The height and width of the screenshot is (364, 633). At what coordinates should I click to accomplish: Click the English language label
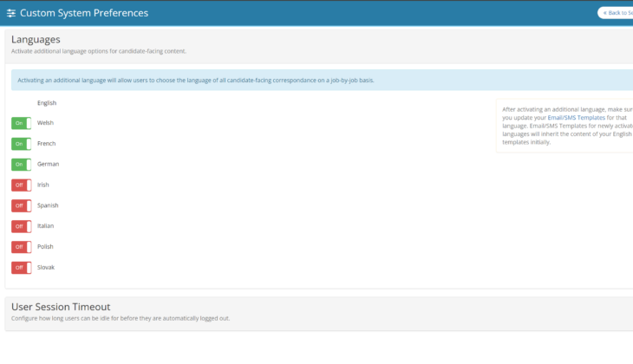pos(47,103)
